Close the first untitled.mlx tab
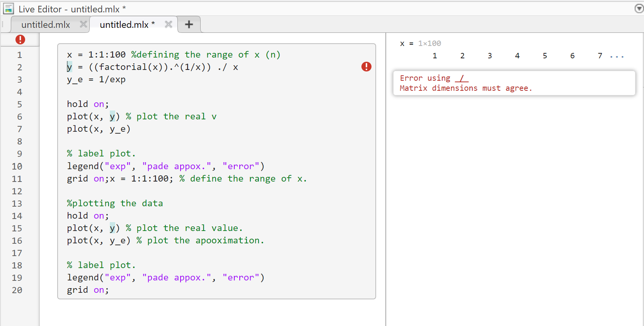644x326 pixels. pyautogui.click(x=83, y=24)
